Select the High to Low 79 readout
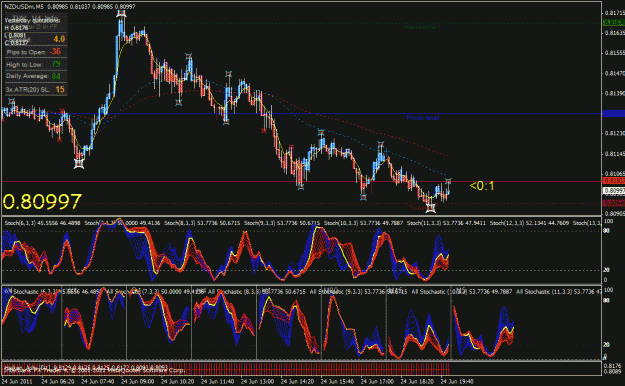Viewport: 625px width, 386px height. 33,64
